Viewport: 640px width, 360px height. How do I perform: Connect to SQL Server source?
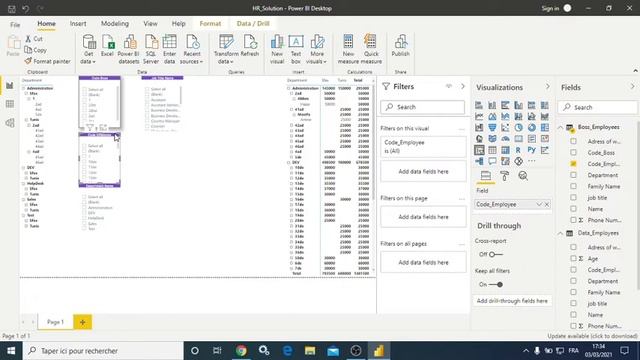[151, 49]
